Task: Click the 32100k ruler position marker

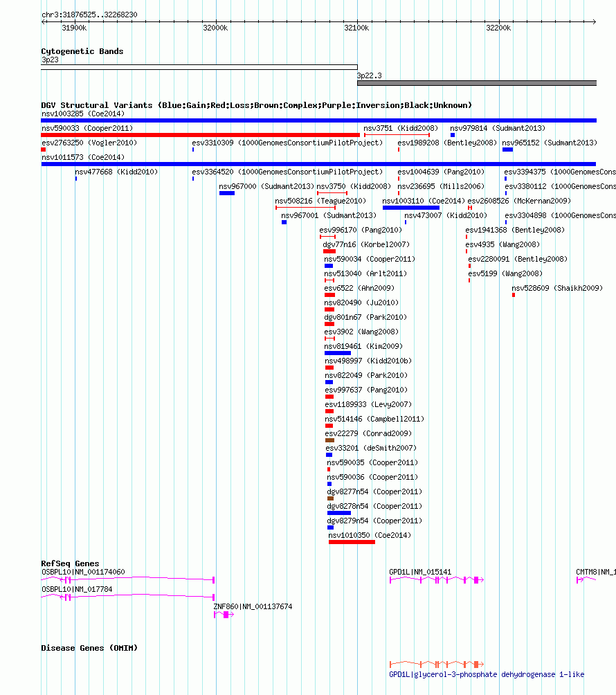Action: click(356, 28)
